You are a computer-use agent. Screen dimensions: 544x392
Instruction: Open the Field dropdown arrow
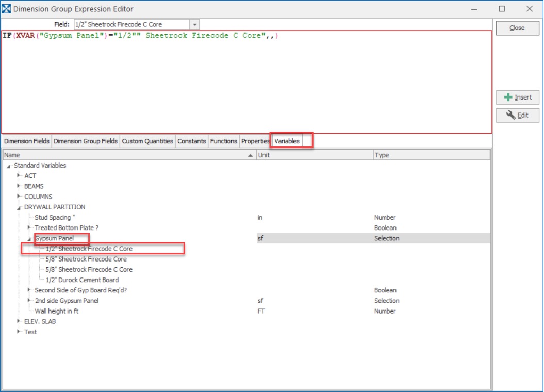[194, 25]
